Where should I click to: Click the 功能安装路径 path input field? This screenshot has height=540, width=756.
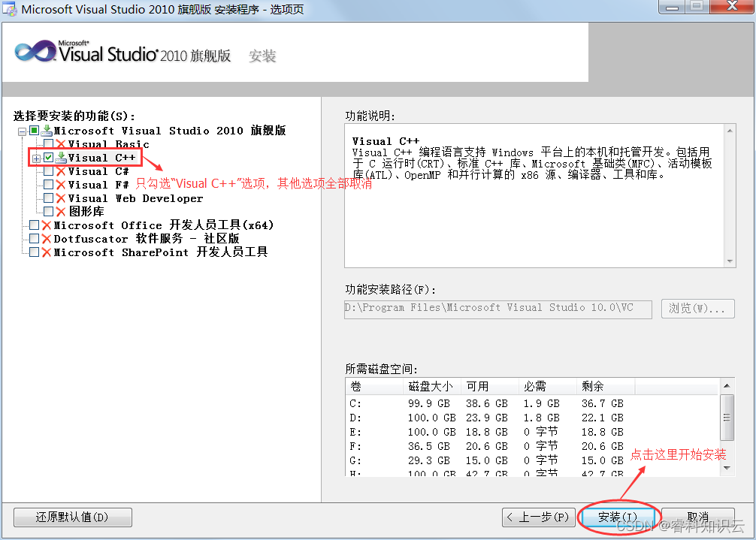(x=498, y=309)
